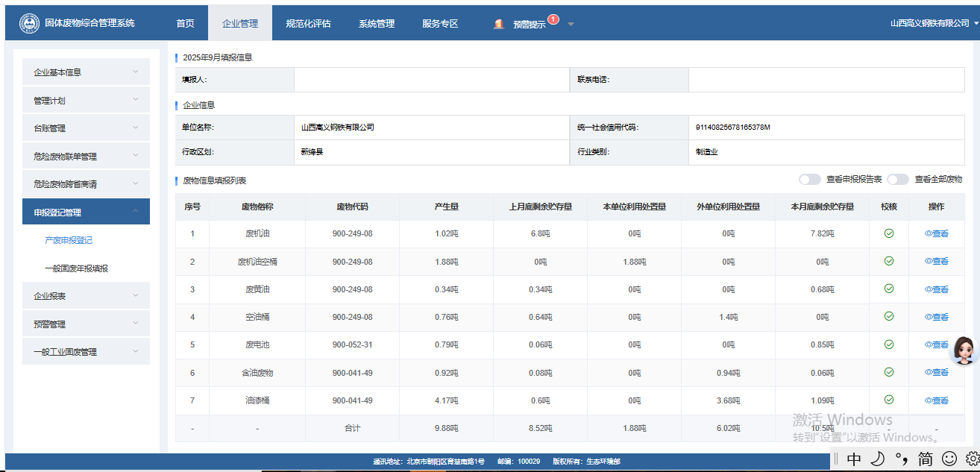Open the 产废申报登记 submenu link

click(x=69, y=240)
